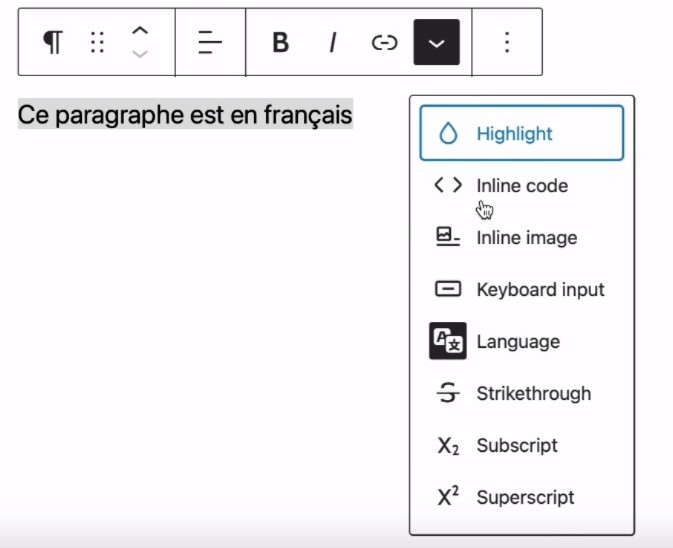This screenshot has width=673, height=548.
Task: Click the Inline image icon
Action: [448, 238]
